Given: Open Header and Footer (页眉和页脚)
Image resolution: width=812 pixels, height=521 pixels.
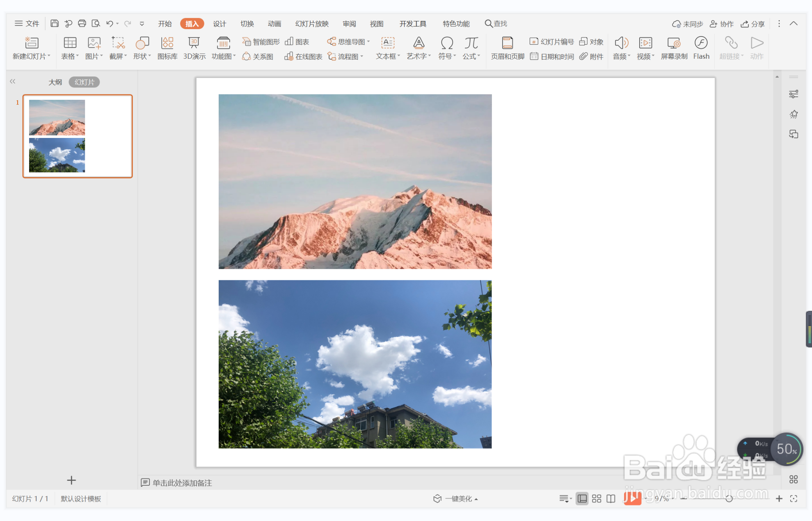Looking at the screenshot, I should (508, 48).
